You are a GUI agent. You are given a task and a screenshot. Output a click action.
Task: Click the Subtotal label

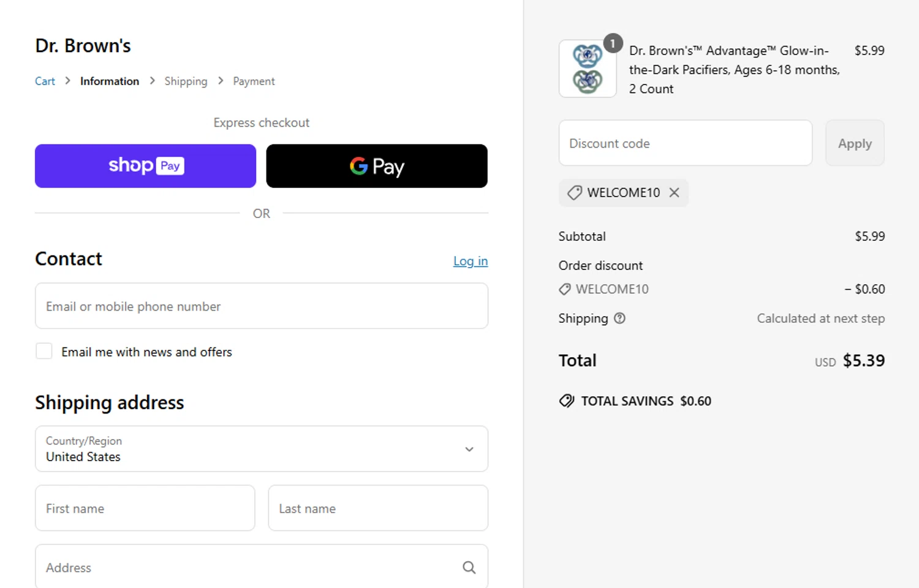[582, 236]
